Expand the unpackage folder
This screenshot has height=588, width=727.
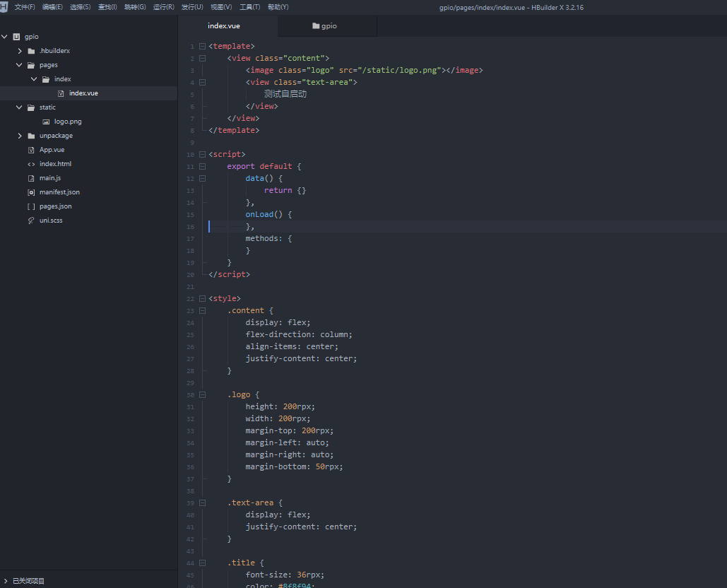coord(20,136)
